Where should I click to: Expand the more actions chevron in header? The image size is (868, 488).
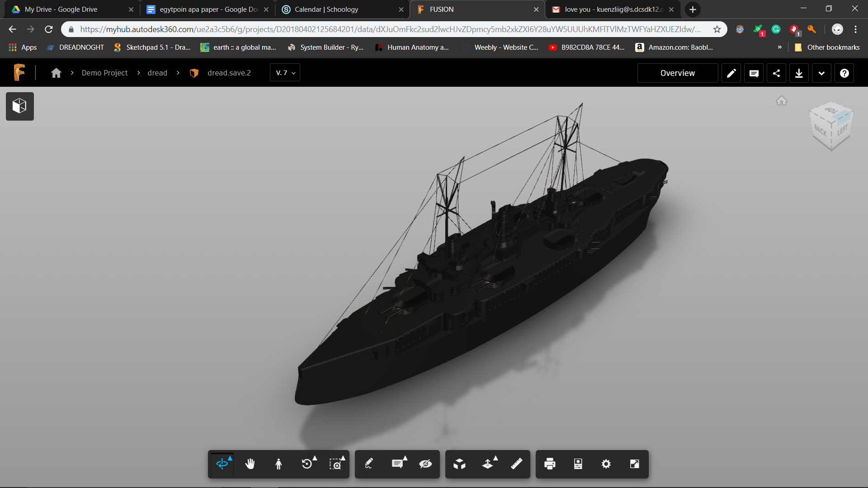point(821,73)
